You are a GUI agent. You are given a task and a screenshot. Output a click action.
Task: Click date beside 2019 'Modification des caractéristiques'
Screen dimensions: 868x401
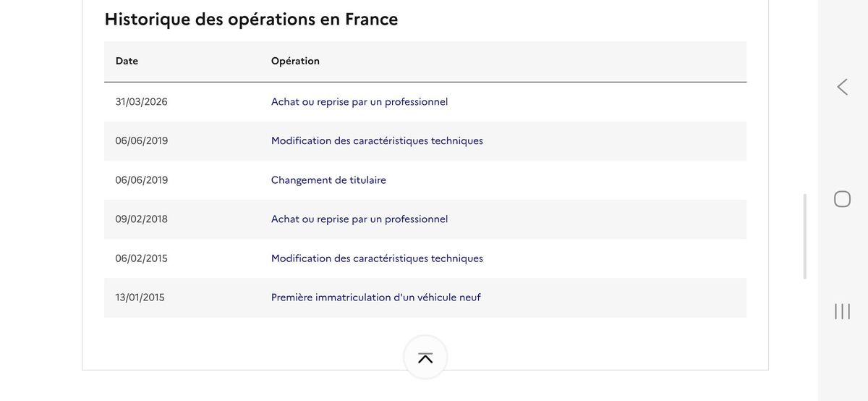click(141, 141)
